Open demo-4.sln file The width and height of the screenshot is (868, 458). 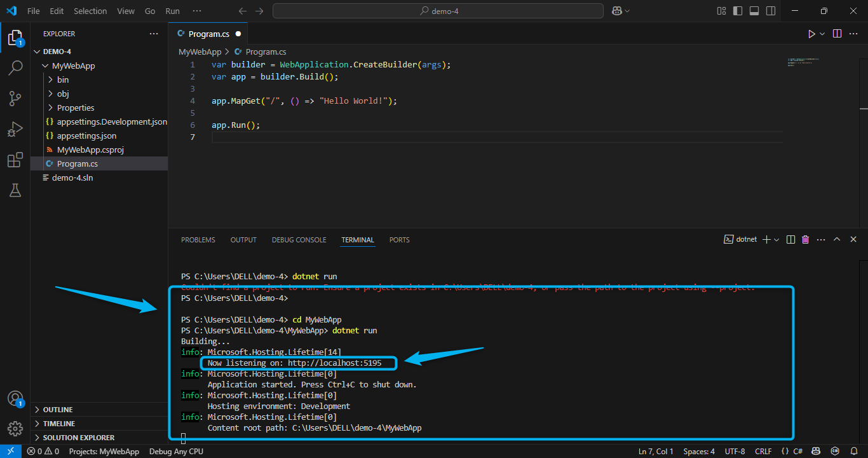point(99,177)
